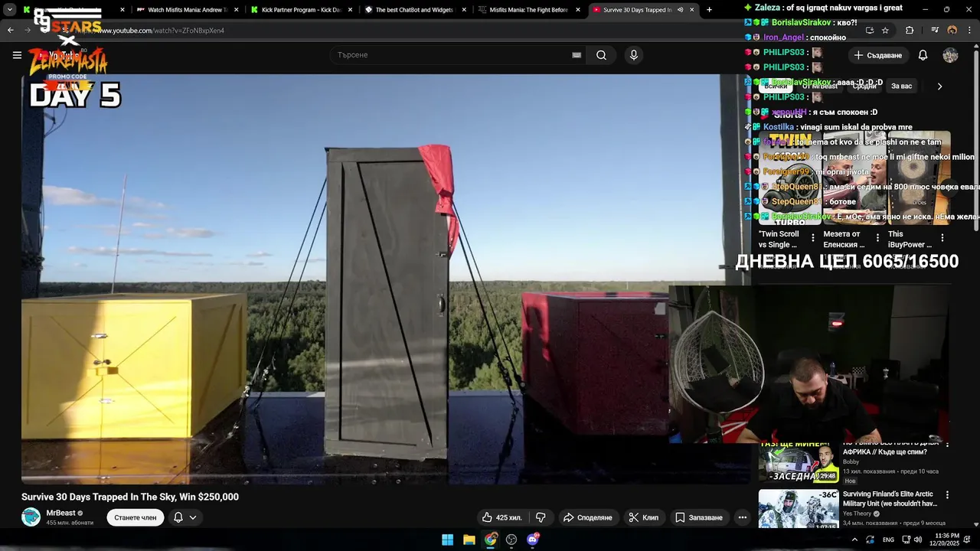The image size is (980, 551).
Task: Switch to The best ChatBot and Widgets tab
Action: (x=414, y=10)
